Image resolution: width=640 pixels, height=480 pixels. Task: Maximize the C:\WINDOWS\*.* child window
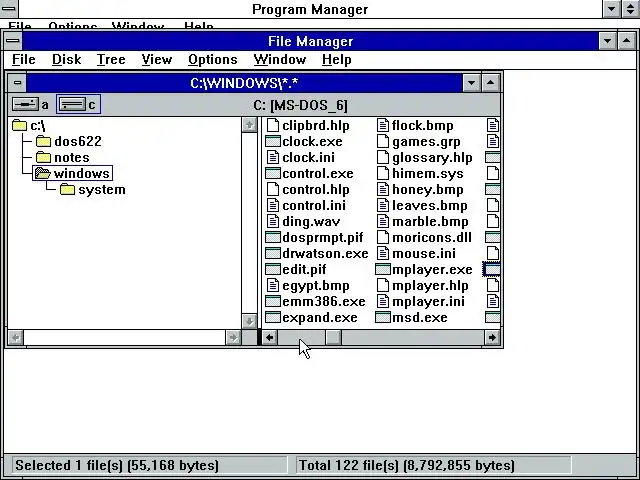(490, 83)
